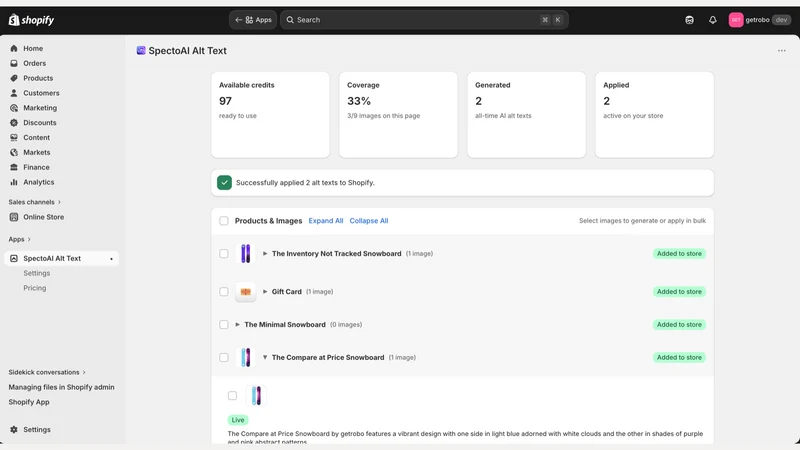Expand the Sales channels section
Image resolution: width=800 pixels, height=450 pixels.
coord(35,202)
